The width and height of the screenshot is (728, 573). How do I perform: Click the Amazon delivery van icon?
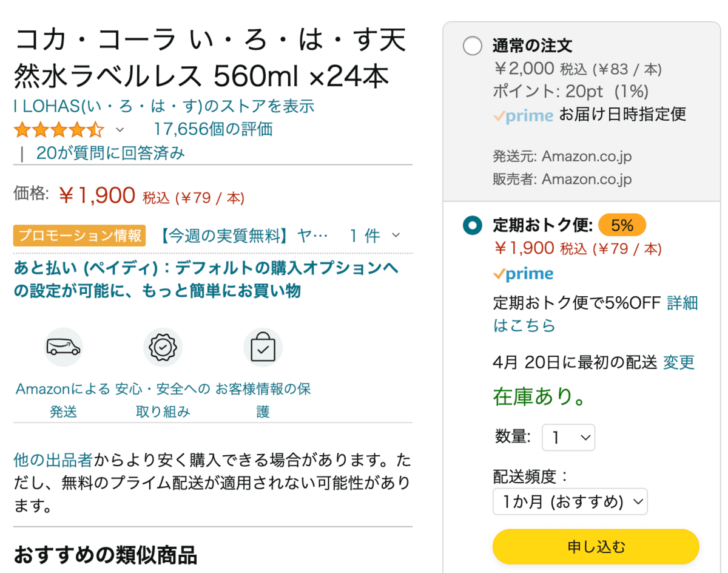tap(63, 347)
